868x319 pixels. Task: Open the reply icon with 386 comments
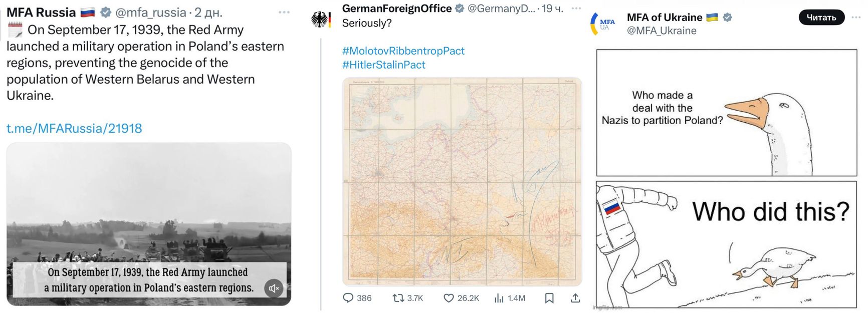coord(348,298)
